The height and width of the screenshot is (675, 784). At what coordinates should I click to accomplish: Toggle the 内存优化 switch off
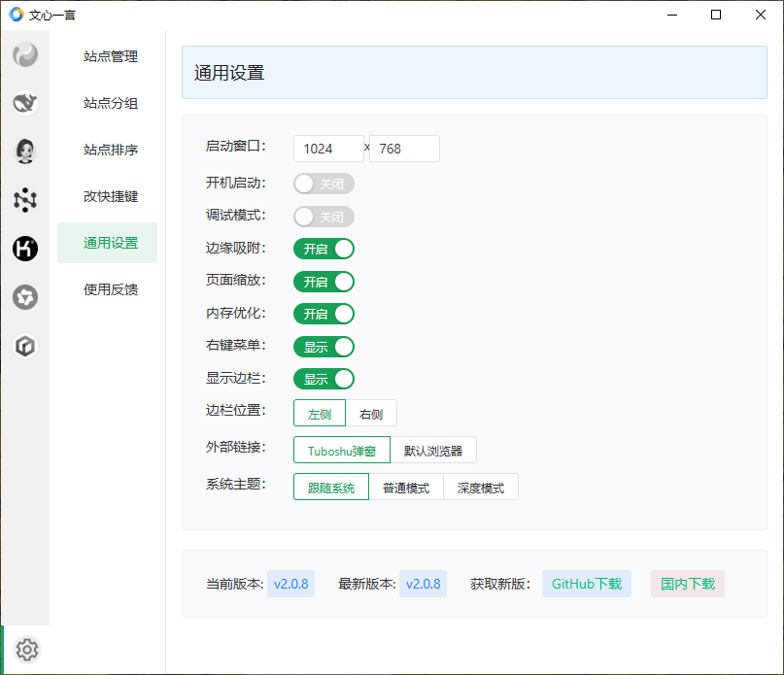(324, 314)
